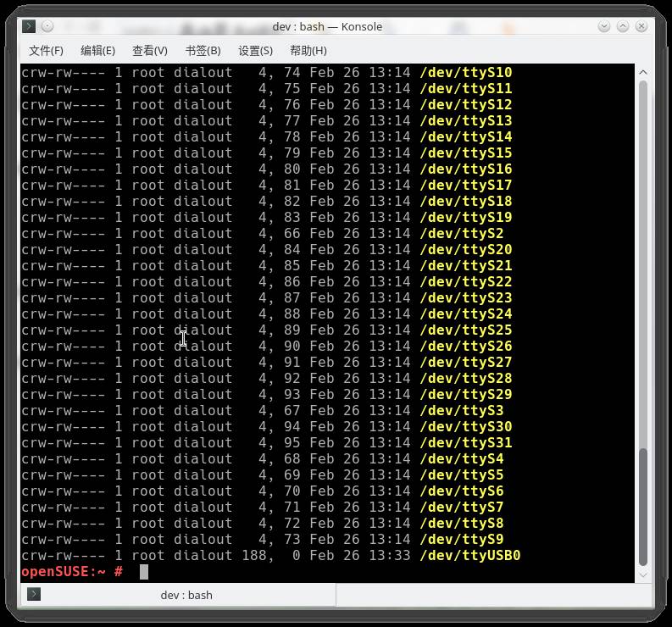Click the /dev/ttyS24 entry
Image resolution: width=672 pixels, height=627 pixels.
[466, 314]
